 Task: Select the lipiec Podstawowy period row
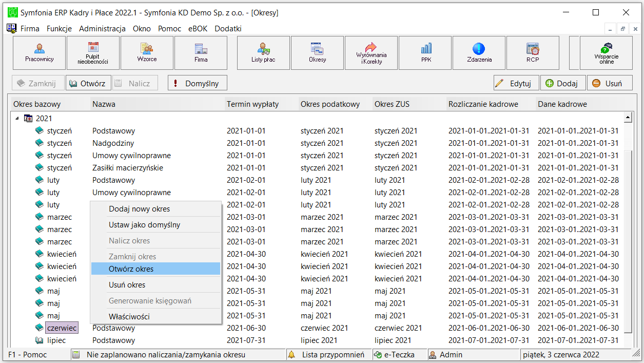click(318, 340)
